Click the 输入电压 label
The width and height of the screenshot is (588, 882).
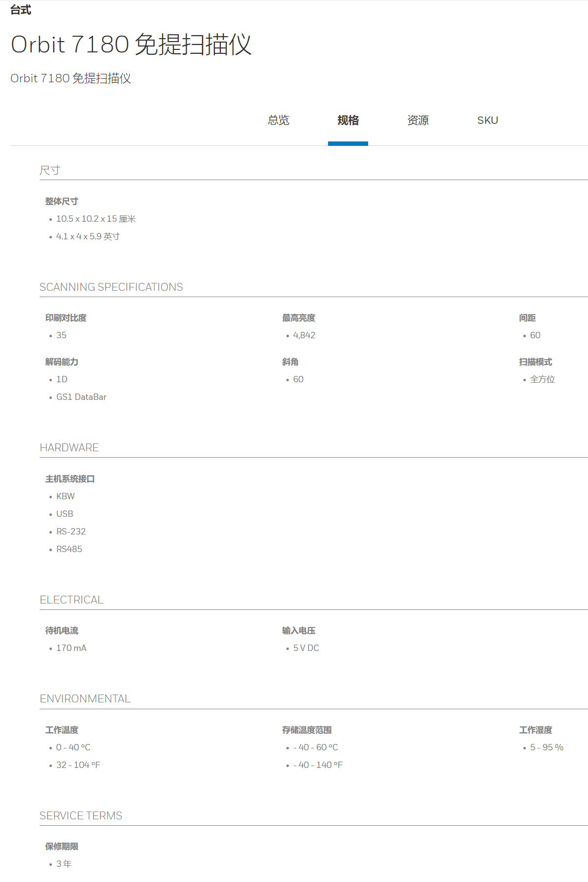299,630
